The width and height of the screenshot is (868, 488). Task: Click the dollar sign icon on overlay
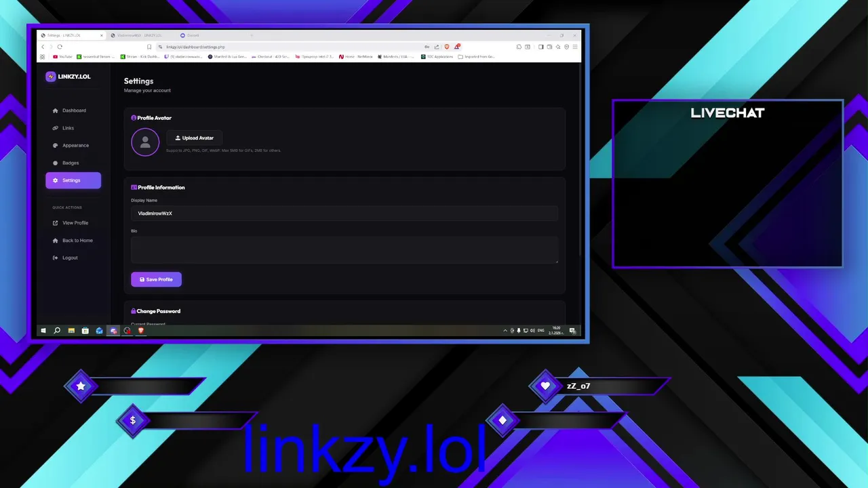point(132,420)
